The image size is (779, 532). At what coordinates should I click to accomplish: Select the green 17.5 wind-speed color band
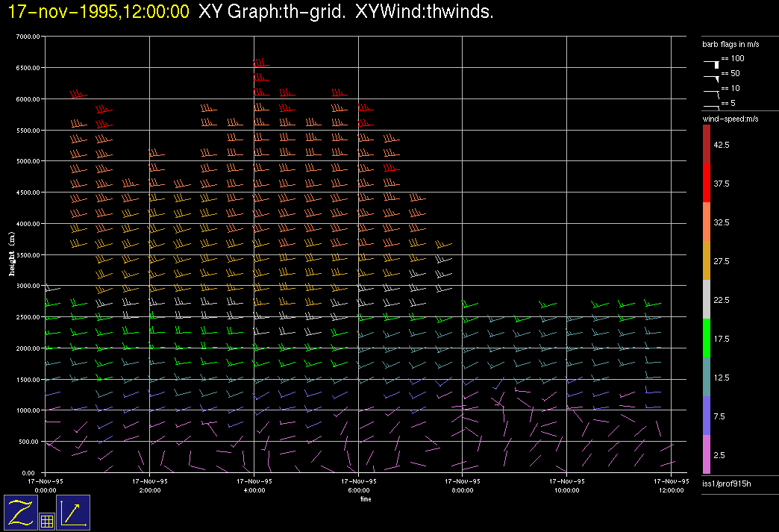pos(707,339)
